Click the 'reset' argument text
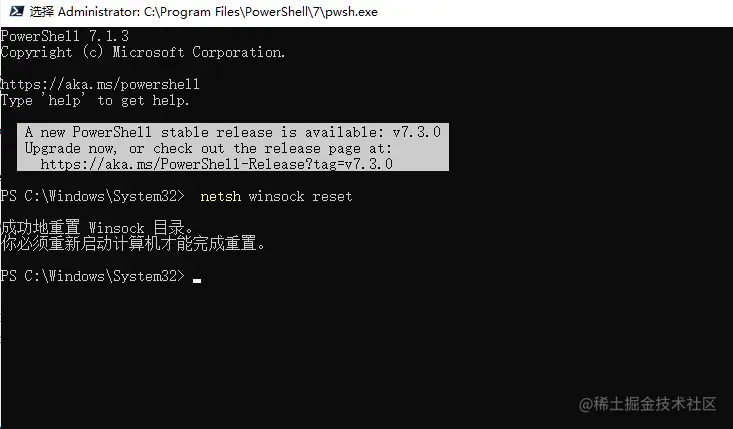 pos(332,196)
